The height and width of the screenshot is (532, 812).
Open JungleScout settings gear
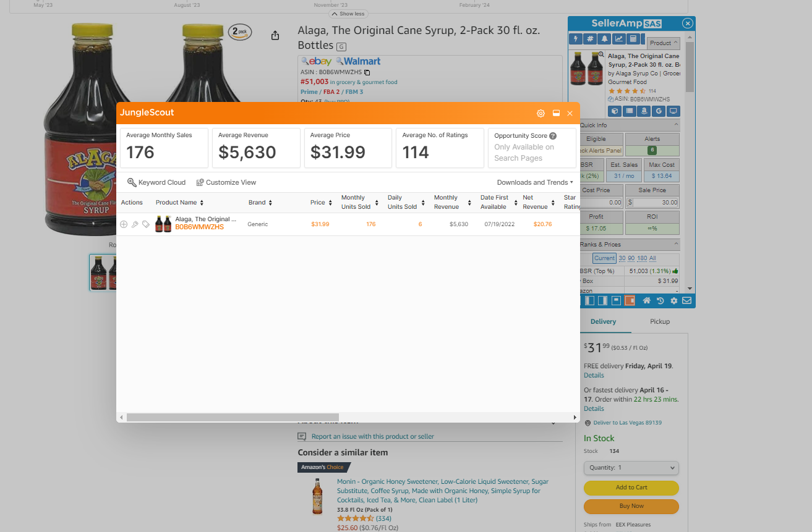click(x=541, y=113)
